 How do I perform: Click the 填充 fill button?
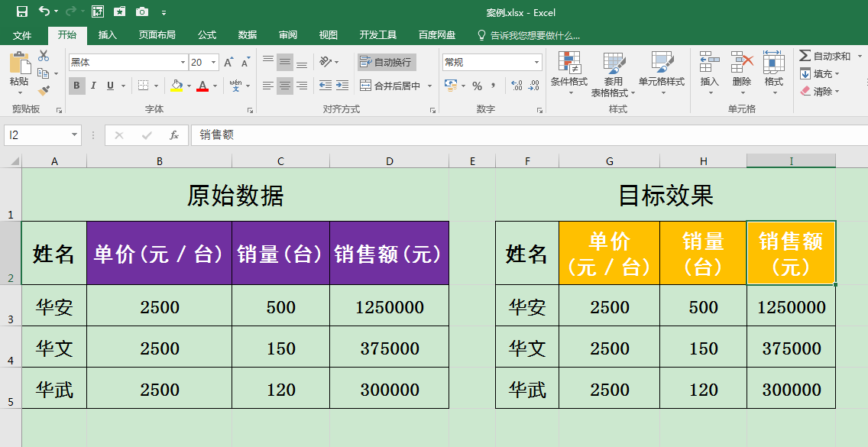pos(819,73)
